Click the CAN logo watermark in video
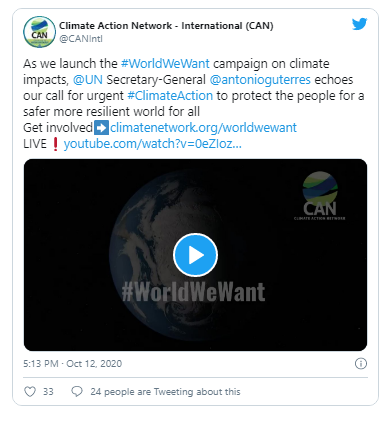The width and height of the screenshot is (382, 432). tap(320, 196)
